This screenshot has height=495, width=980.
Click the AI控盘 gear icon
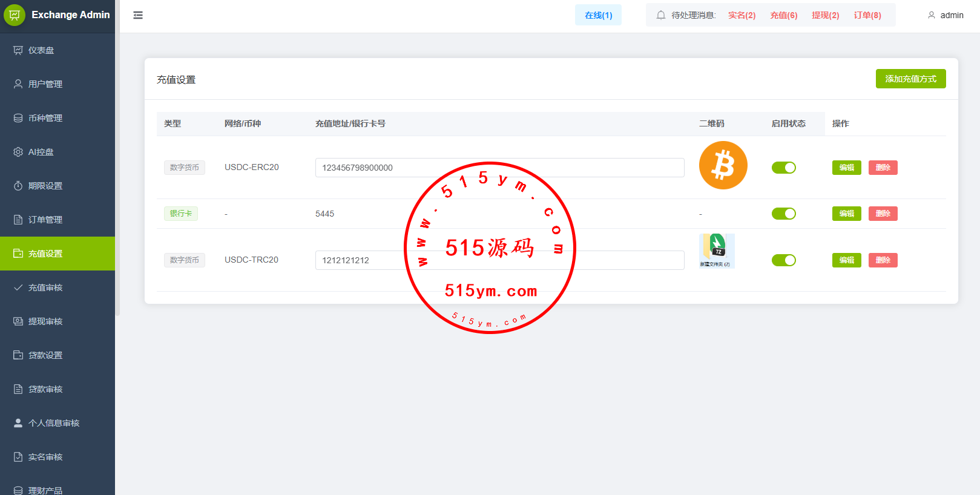(18, 152)
